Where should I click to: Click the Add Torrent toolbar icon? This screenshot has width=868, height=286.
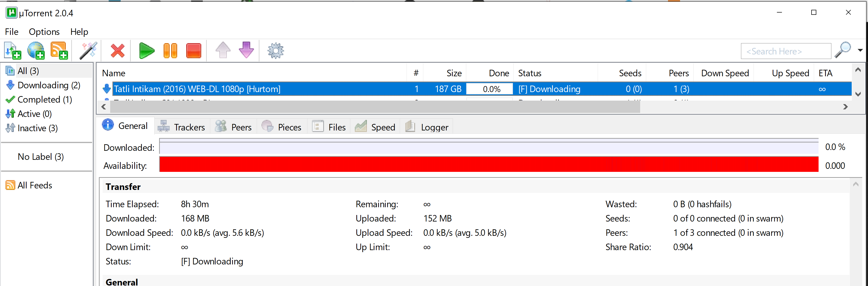pyautogui.click(x=13, y=51)
